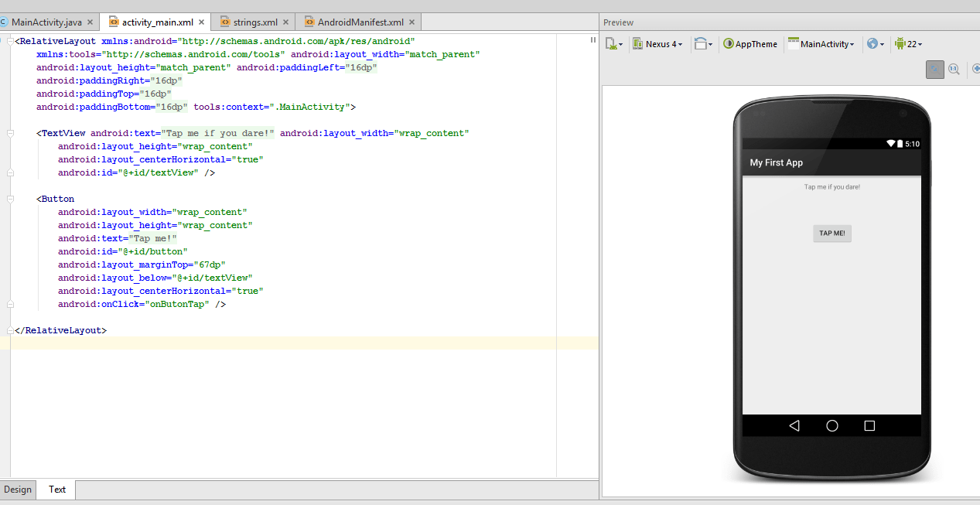Open the configuration variants icon in Preview toolbar
The image size is (980, 505).
click(x=612, y=43)
